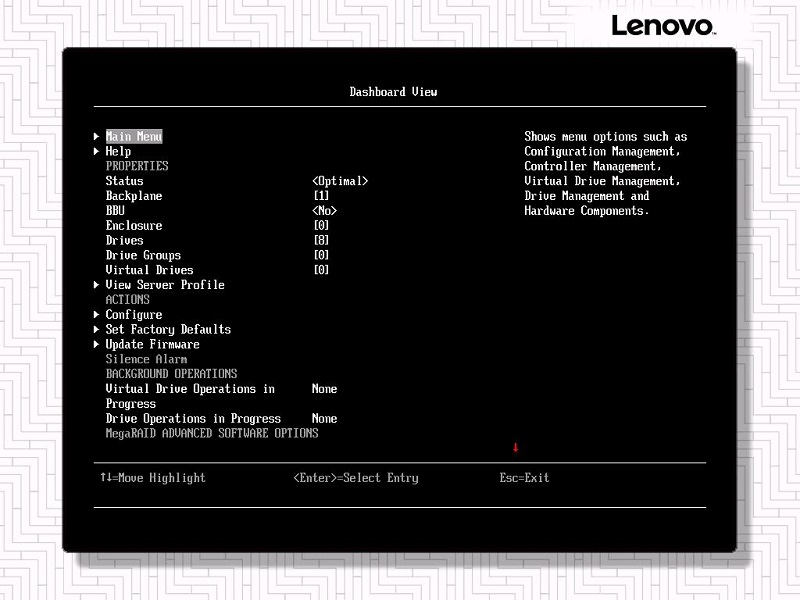Click the triangle icon beside Update Firmware

point(96,345)
